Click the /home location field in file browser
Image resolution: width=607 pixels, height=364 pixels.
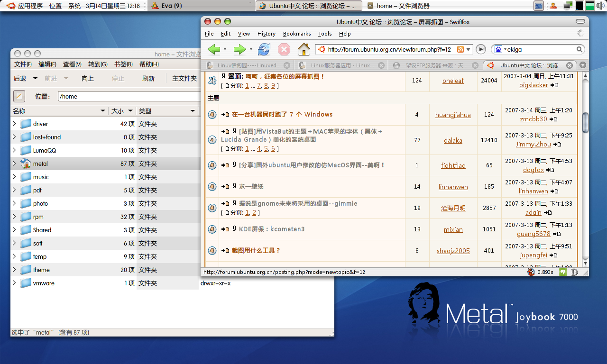pyautogui.click(x=129, y=96)
